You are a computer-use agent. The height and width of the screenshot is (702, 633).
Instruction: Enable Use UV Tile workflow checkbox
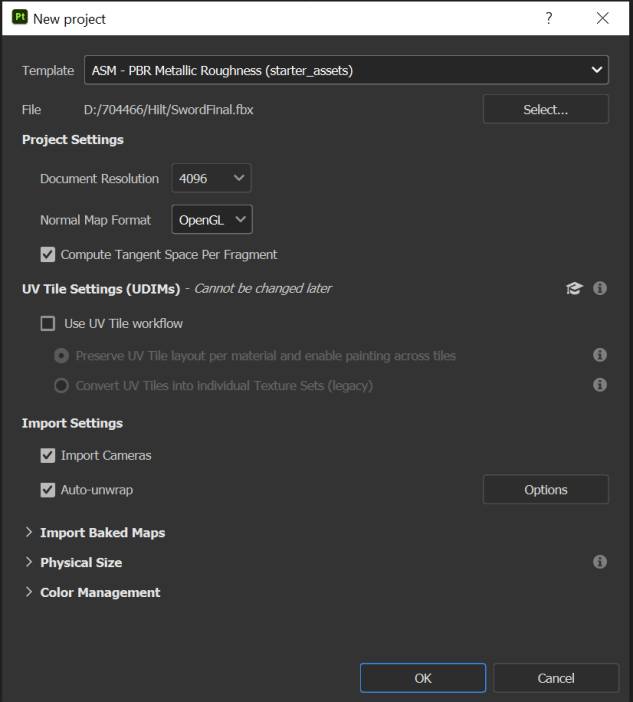click(48, 323)
